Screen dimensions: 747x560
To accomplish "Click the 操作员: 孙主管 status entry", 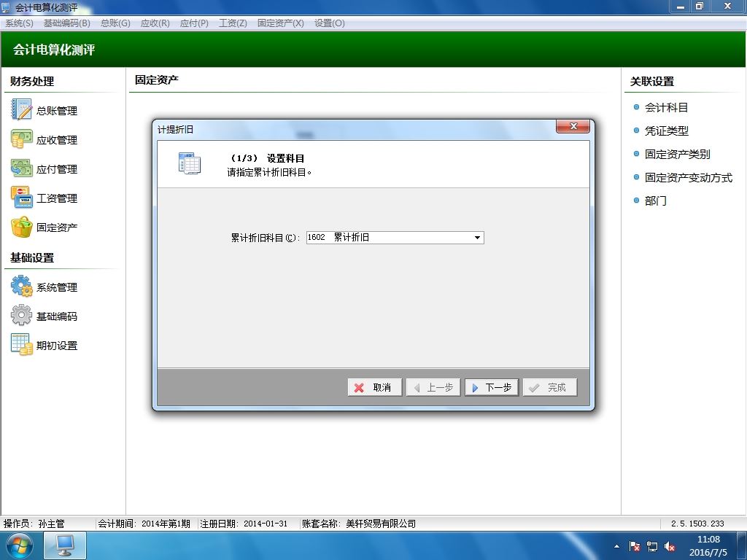I will coord(34,524).
